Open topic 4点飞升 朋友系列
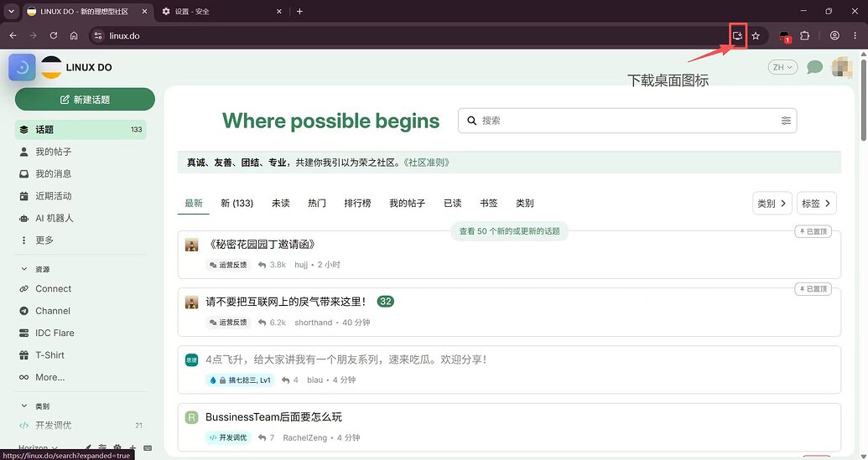Image resolution: width=868 pixels, height=460 pixels. point(346,359)
